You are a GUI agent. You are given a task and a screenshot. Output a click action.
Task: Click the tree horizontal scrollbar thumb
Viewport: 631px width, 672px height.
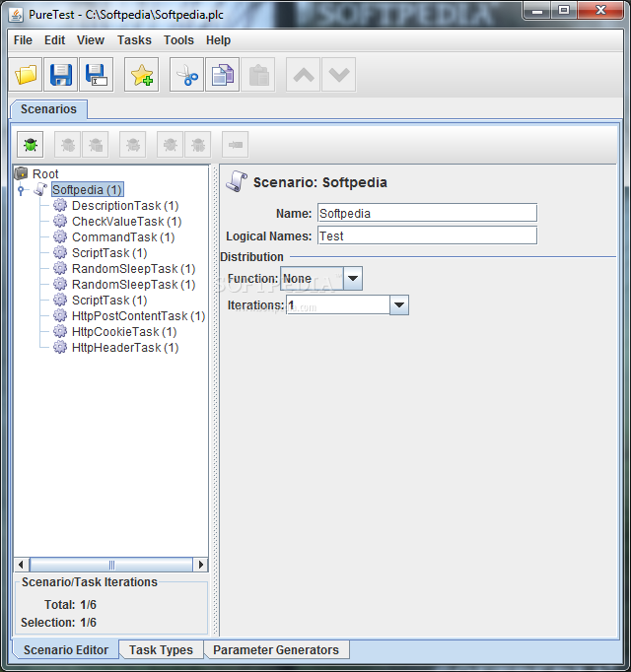(111, 565)
